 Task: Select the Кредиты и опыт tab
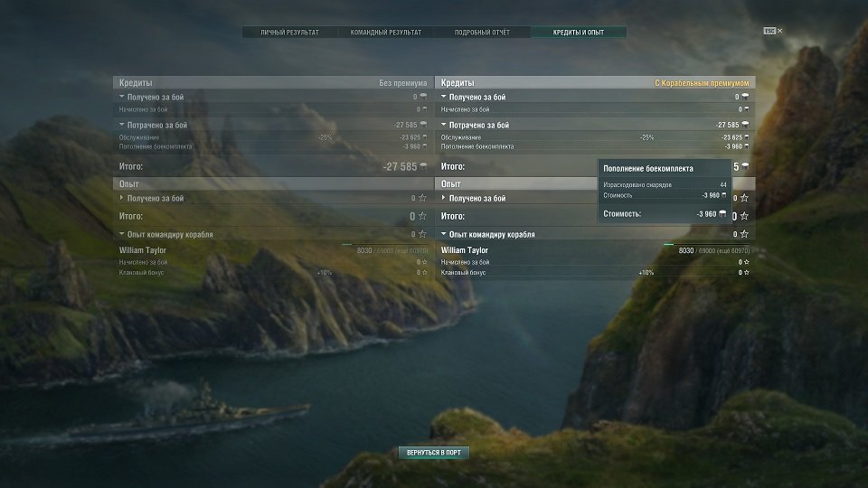(x=579, y=33)
